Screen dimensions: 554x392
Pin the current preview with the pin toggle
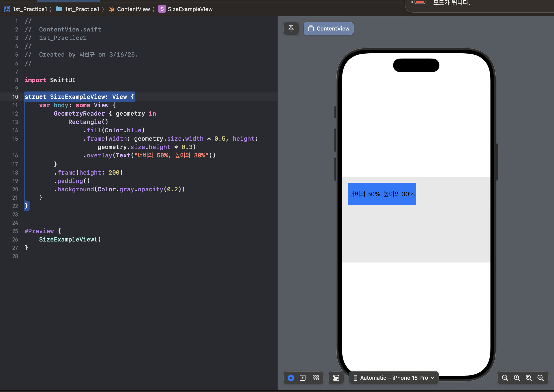[291, 28]
